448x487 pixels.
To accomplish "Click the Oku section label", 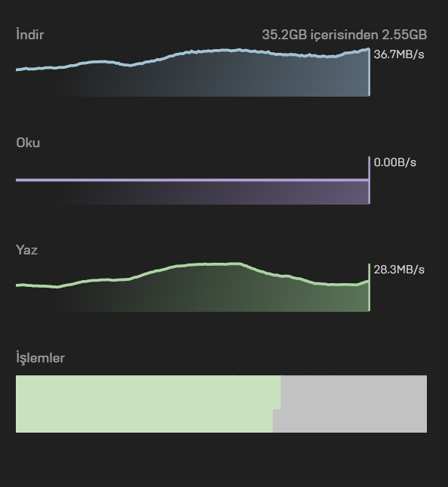I will [x=28, y=143].
